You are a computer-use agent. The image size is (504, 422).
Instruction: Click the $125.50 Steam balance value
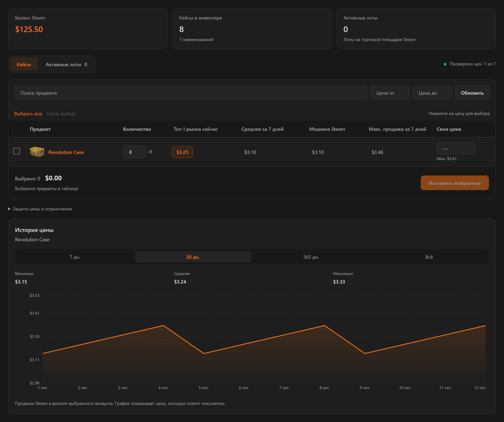tap(29, 29)
